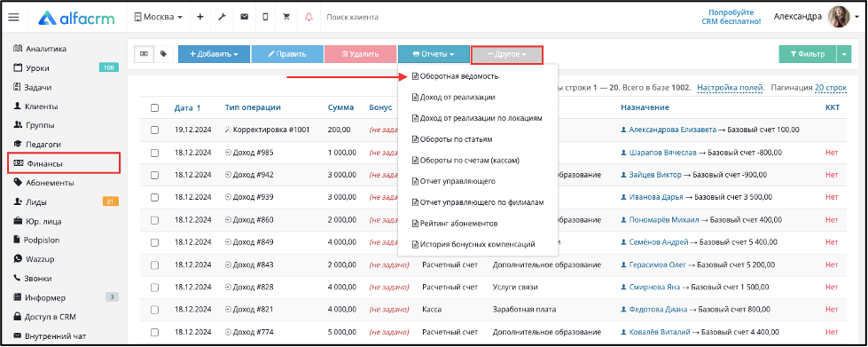The width and height of the screenshot is (868, 347).
Task: Check the Доход #849 row checkbox
Action: point(155,242)
